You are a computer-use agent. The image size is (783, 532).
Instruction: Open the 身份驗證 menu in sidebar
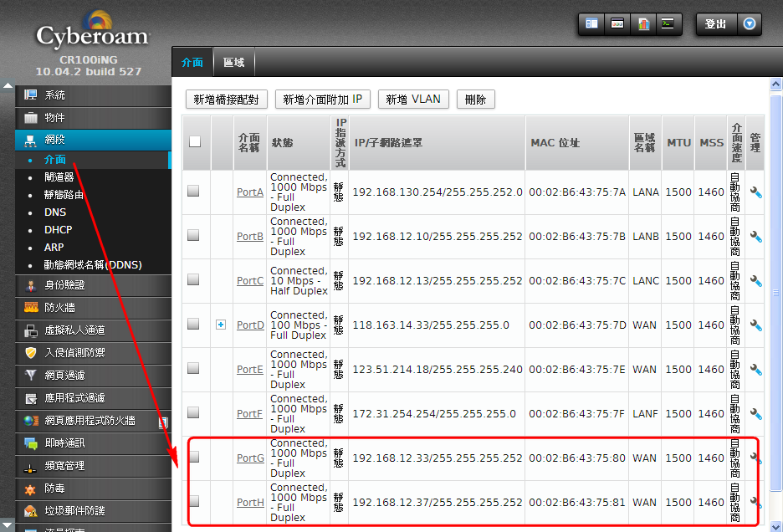coord(94,285)
